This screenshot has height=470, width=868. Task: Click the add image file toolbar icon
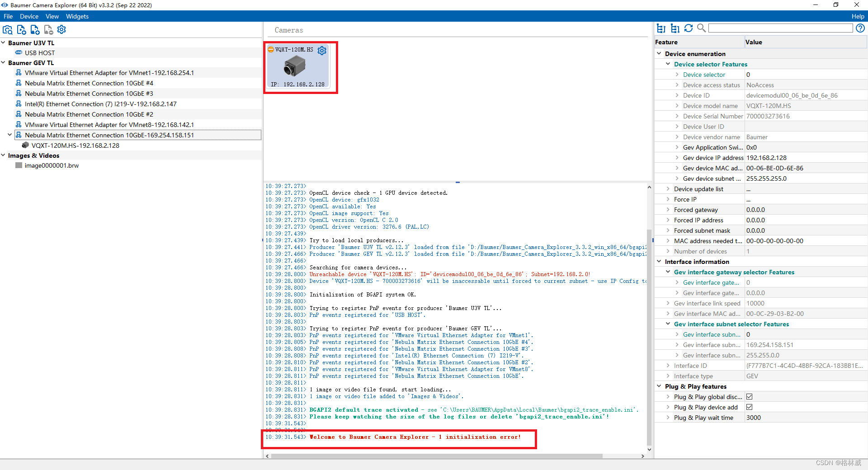pos(35,30)
